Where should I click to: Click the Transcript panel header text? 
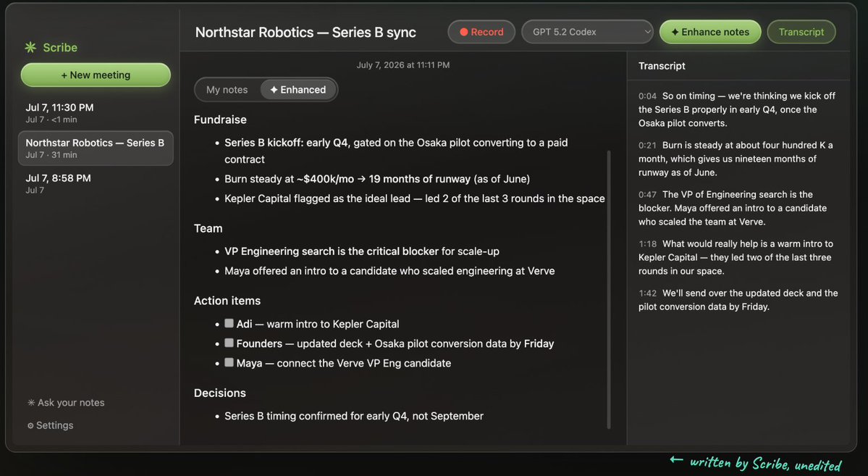[x=662, y=66]
